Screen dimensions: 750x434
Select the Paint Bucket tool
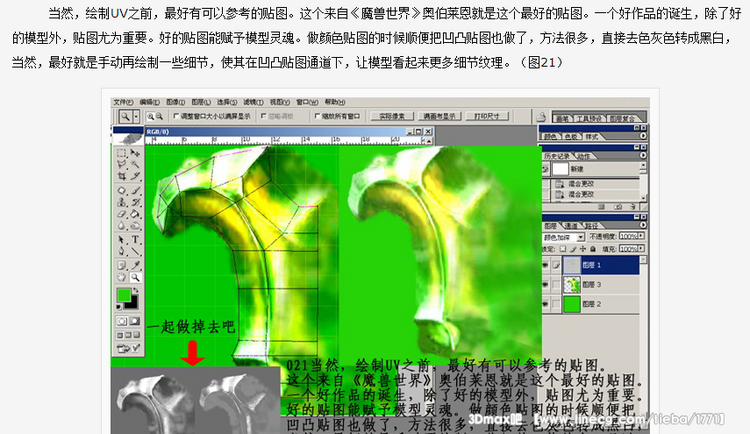[x=135, y=214]
